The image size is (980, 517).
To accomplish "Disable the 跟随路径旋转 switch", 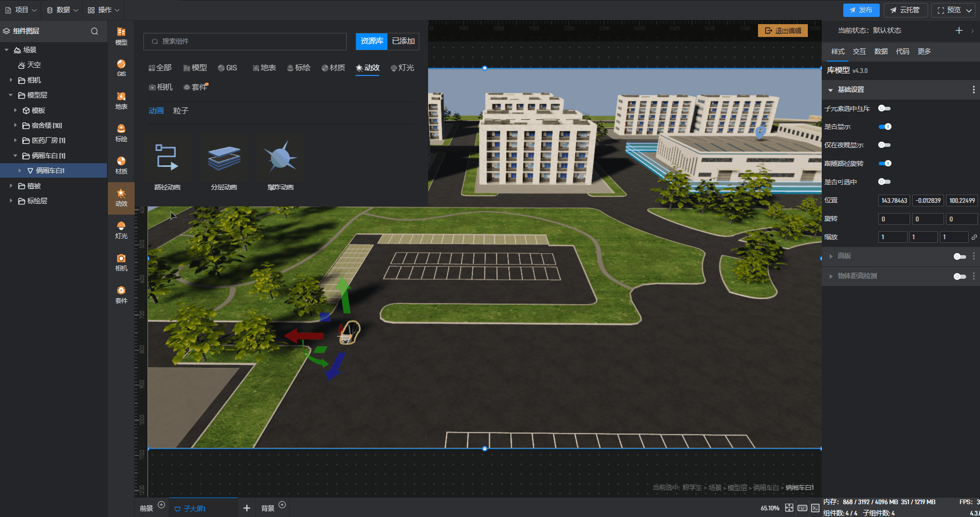I will (x=884, y=164).
